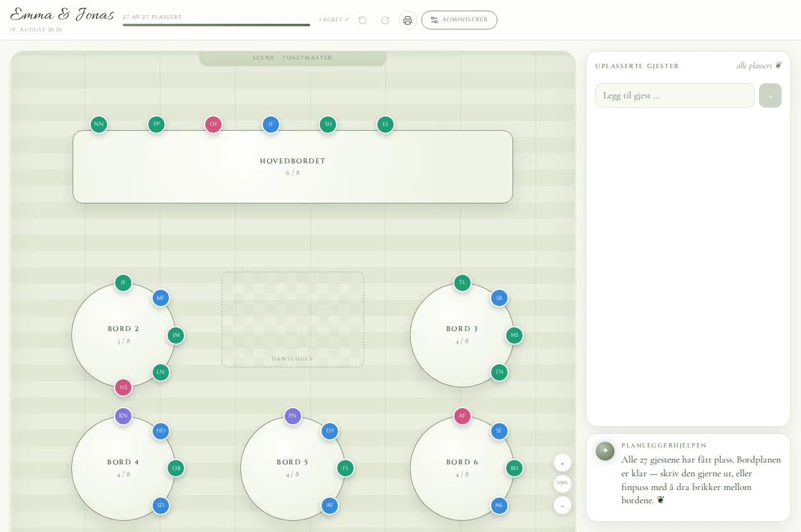The height and width of the screenshot is (532, 801).
Task: Select guest chip AF at Bord 6
Action: [462, 416]
